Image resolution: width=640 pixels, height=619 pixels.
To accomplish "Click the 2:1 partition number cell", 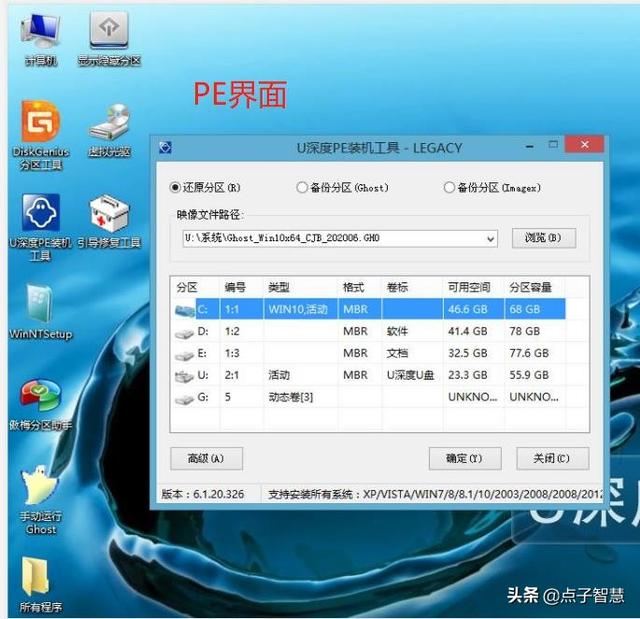I will coord(241,375).
